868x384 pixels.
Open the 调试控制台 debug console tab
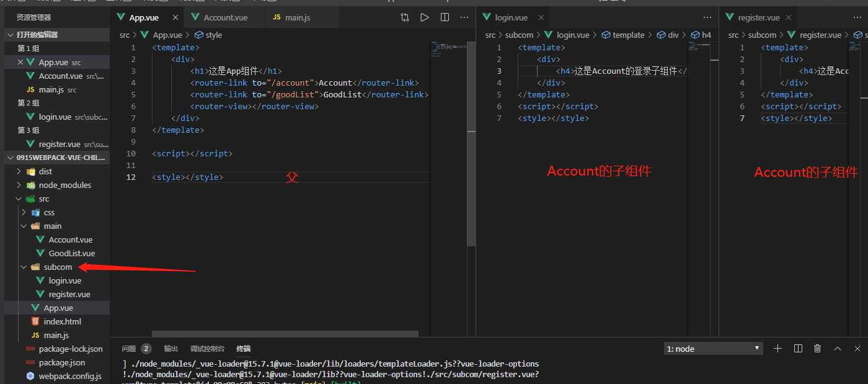click(207, 349)
